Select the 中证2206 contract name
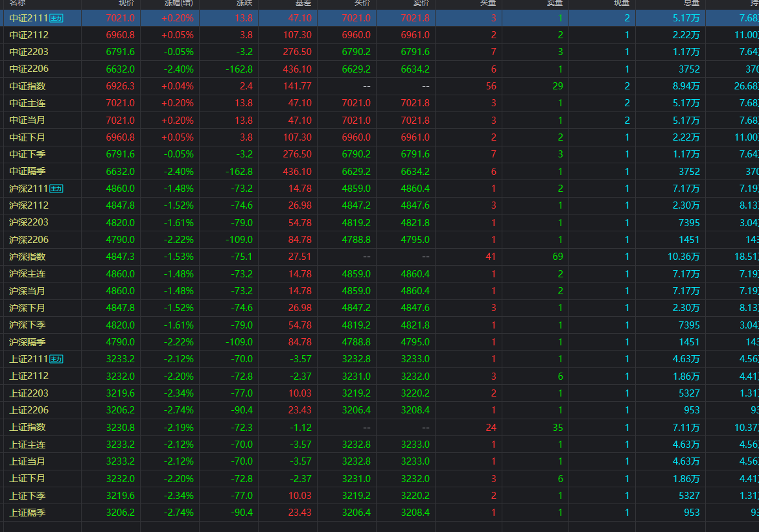Image resolution: width=759 pixels, height=532 pixels. point(29,69)
